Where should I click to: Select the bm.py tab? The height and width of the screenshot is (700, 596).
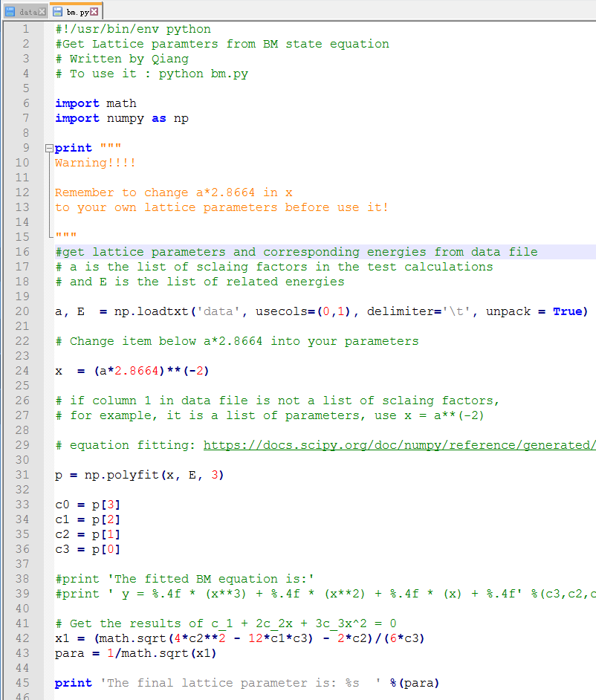(x=76, y=11)
